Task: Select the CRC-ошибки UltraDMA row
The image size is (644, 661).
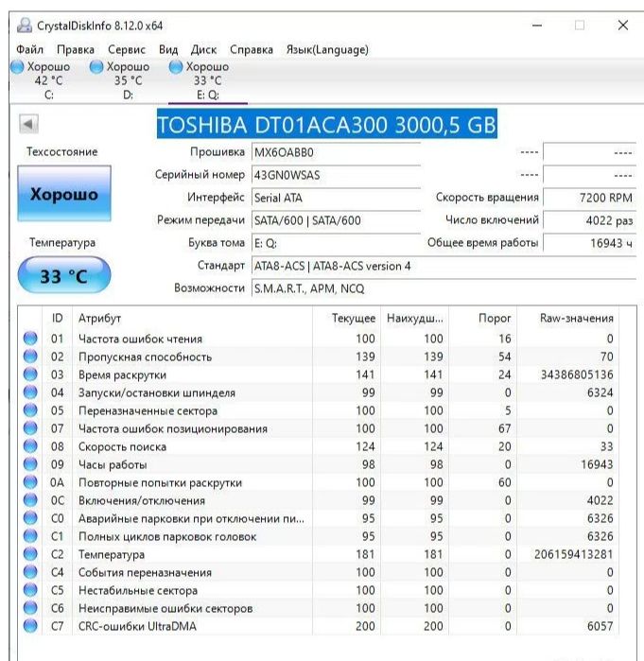Action: coord(318,626)
